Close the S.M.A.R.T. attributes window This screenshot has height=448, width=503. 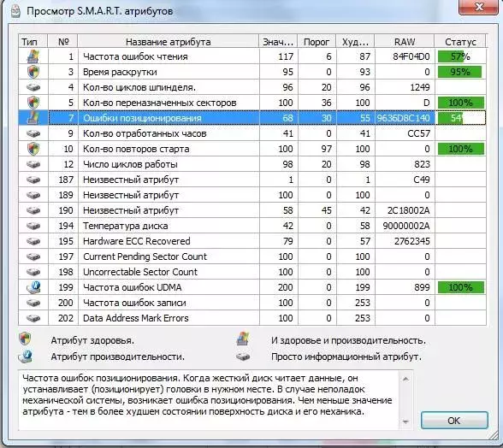coord(479,7)
